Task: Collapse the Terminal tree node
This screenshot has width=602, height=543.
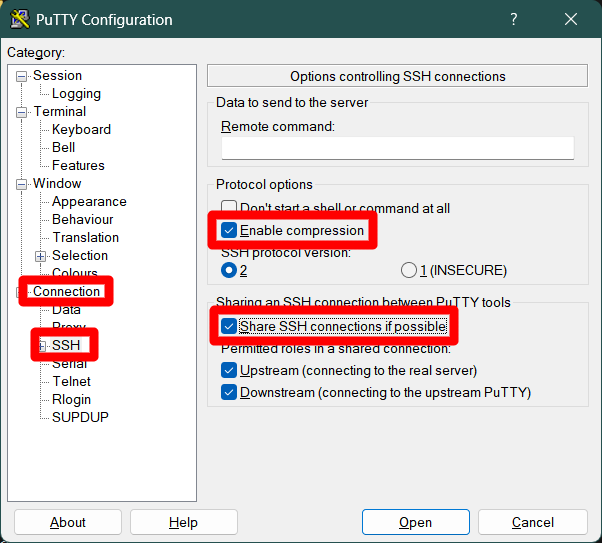Action: coord(22,112)
